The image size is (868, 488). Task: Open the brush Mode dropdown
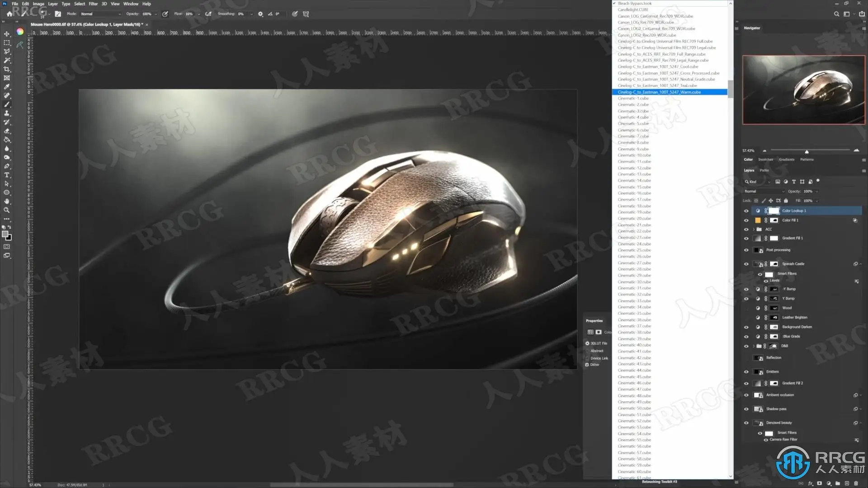pos(100,14)
